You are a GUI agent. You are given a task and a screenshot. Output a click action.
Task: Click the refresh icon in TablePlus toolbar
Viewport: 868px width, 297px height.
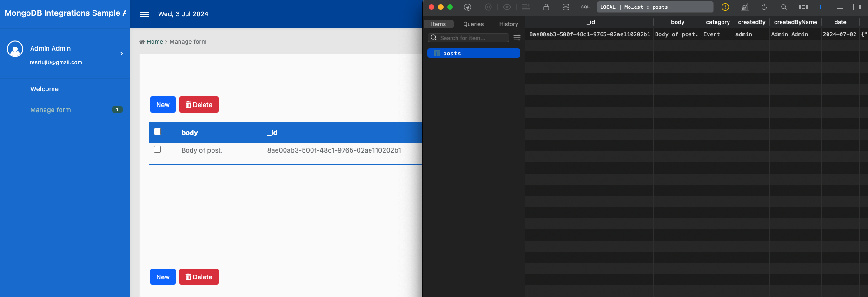point(764,7)
